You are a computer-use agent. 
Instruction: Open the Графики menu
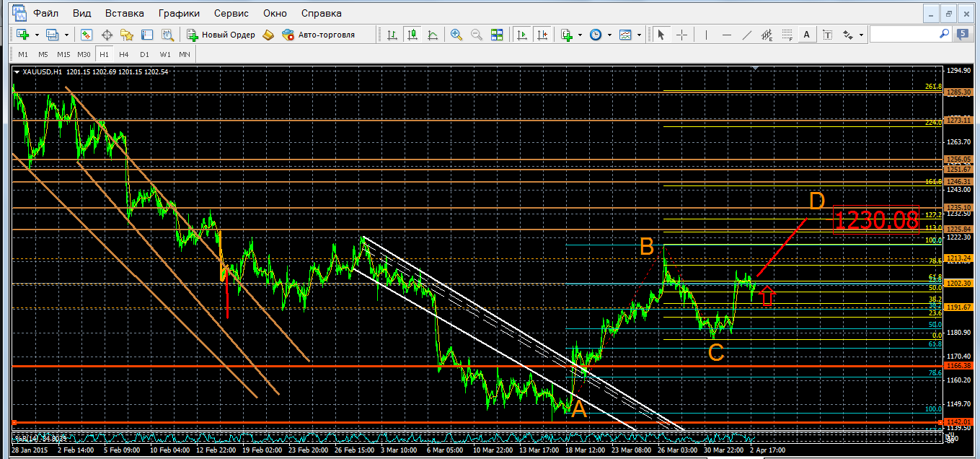coord(179,13)
